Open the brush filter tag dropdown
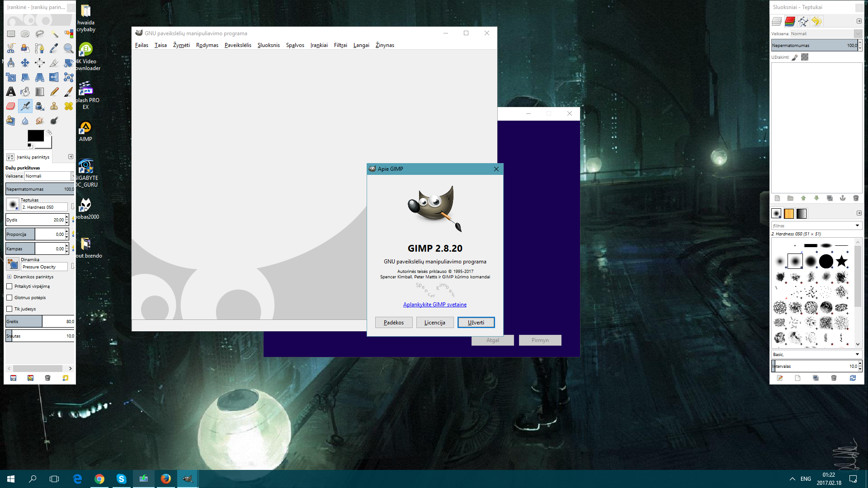Image resolution: width=868 pixels, height=488 pixels. (x=857, y=225)
